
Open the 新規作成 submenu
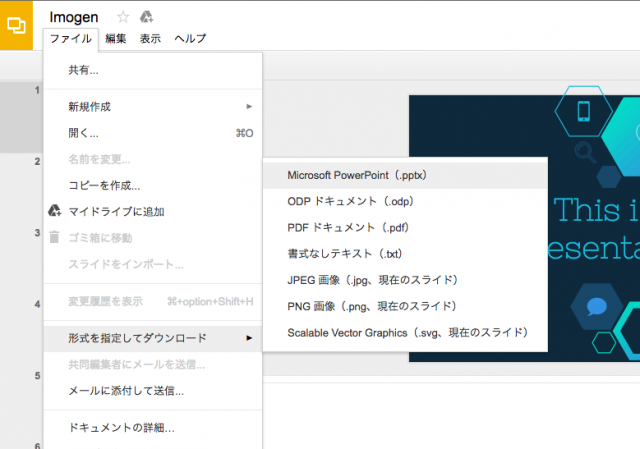coord(153,107)
